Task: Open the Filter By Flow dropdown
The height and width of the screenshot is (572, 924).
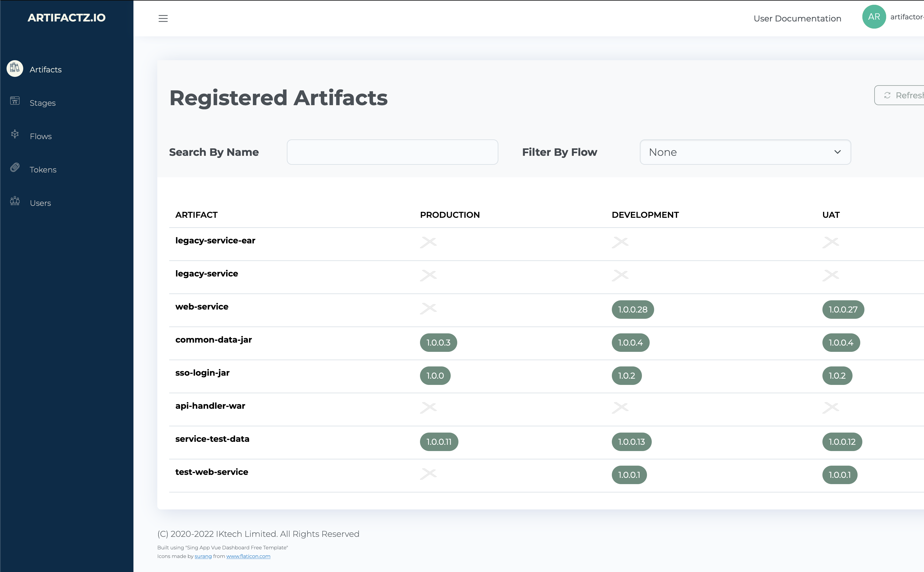Action: pos(745,152)
